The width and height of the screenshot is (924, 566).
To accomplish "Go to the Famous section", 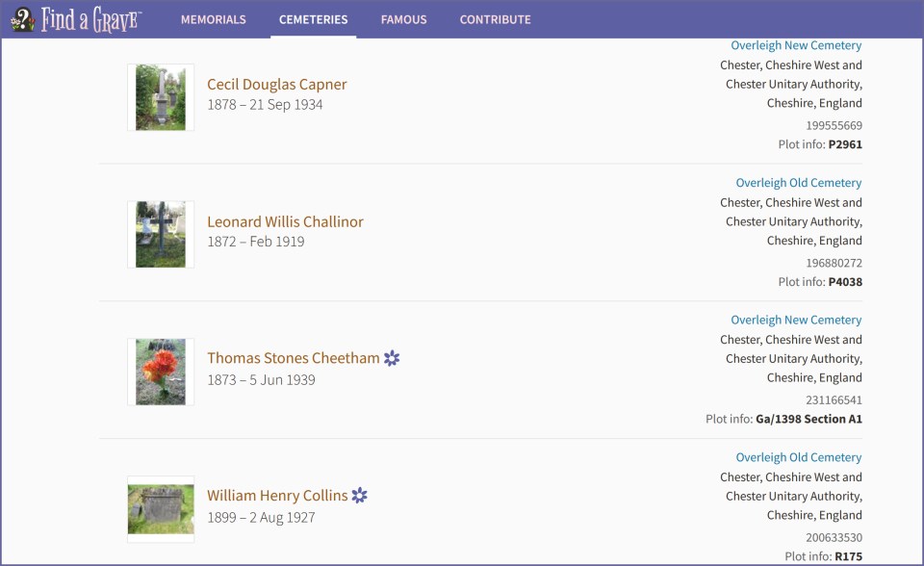I will click(x=403, y=19).
